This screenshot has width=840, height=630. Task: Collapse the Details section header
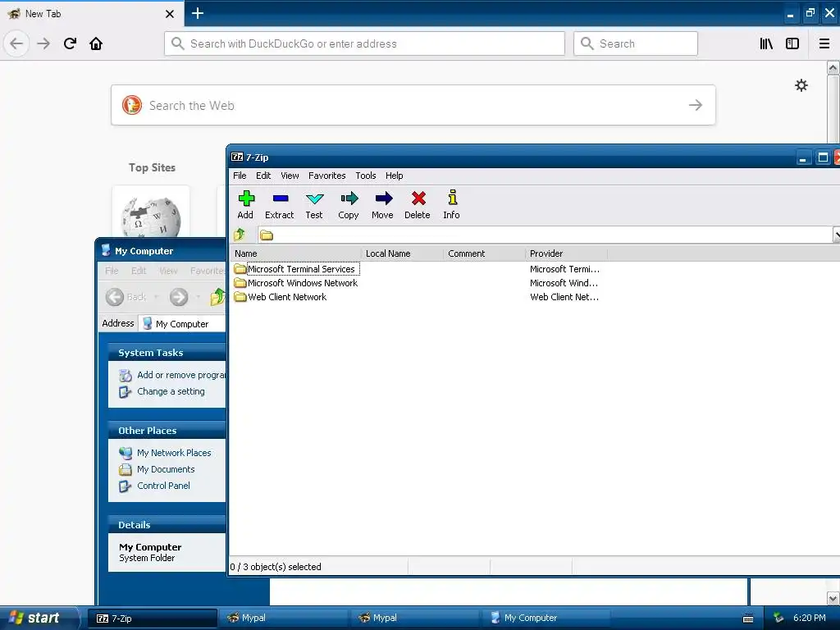coord(167,525)
